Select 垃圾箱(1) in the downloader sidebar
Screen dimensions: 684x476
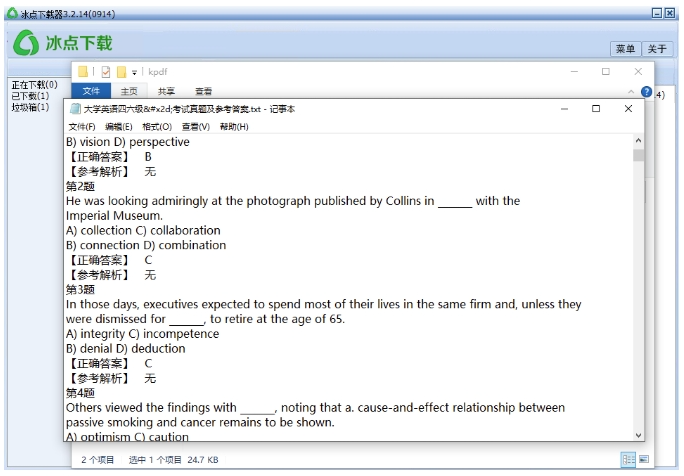point(30,107)
